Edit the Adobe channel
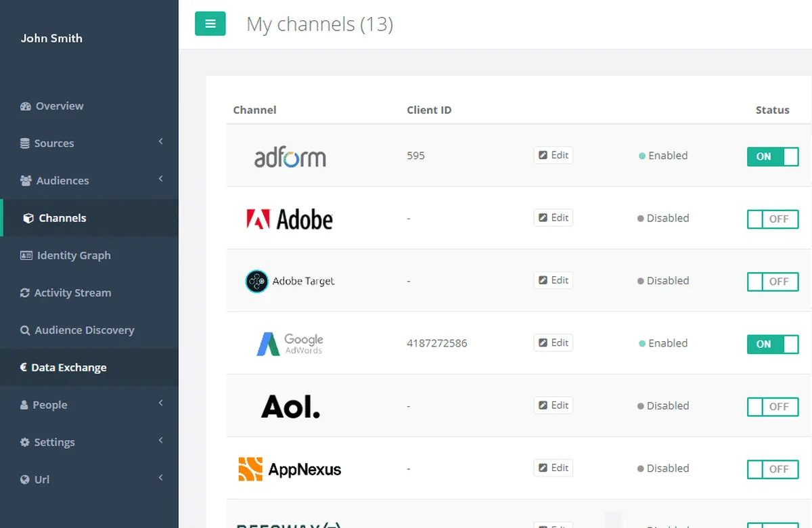 554,217
